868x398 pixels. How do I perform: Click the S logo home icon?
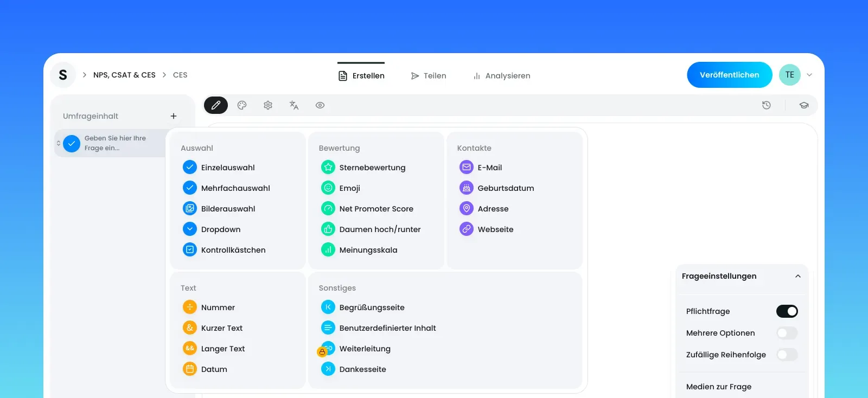[63, 75]
